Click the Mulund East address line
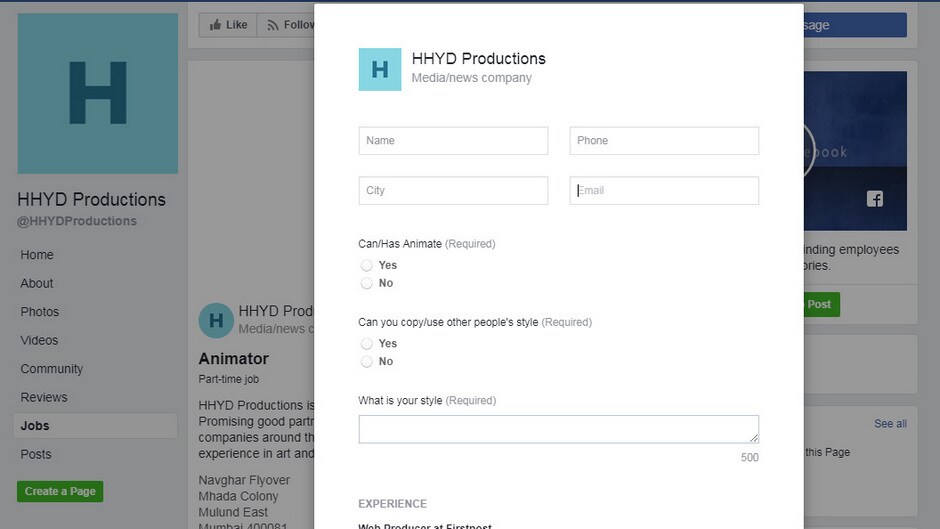This screenshot has width=940, height=529. click(x=233, y=512)
